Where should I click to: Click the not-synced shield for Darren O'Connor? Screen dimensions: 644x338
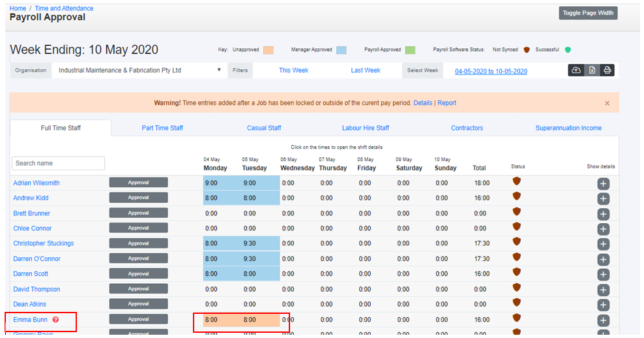click(517, 256)
